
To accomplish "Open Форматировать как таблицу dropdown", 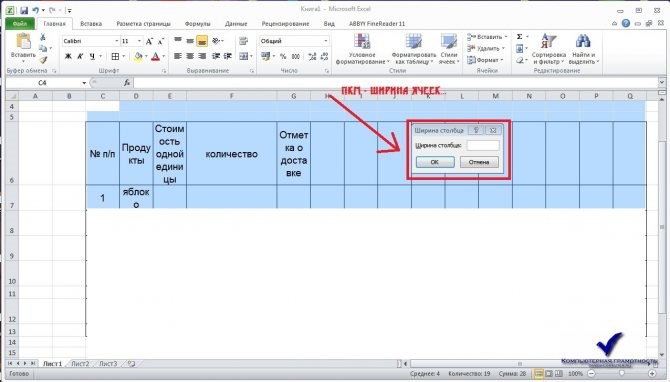I will (x=414, y=49).
